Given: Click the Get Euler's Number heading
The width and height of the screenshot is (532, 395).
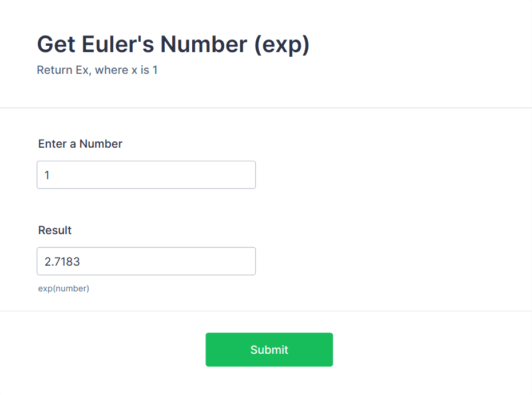Looking at the screenshot, I should pyautogui.click(x=173, y=44).
